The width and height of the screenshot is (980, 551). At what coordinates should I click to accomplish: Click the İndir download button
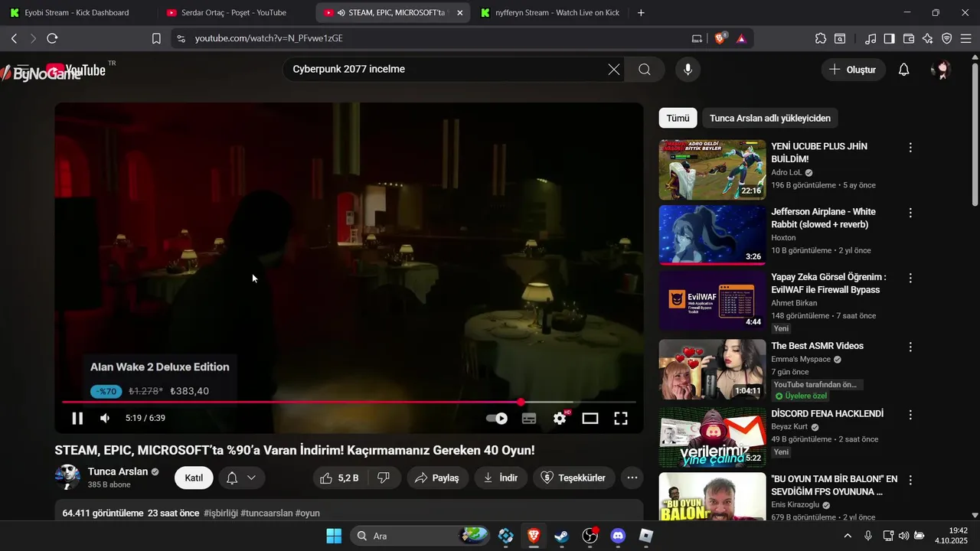(x=501, y=478)
